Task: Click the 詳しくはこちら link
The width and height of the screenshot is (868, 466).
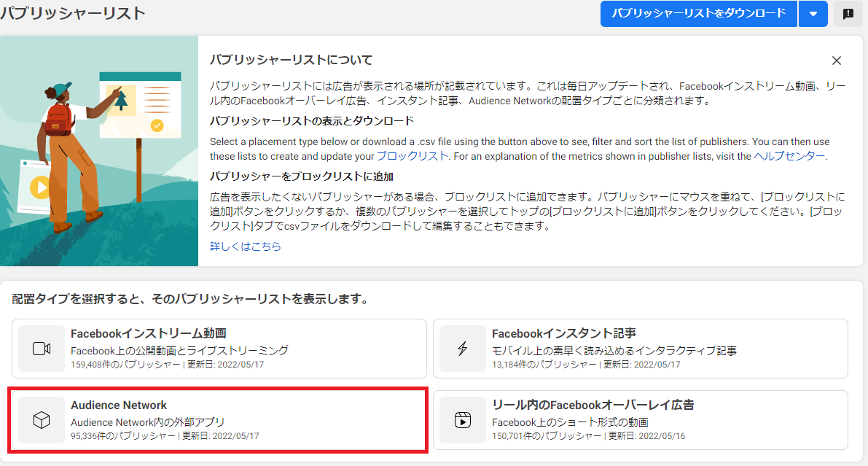Action: coord(246,246)
